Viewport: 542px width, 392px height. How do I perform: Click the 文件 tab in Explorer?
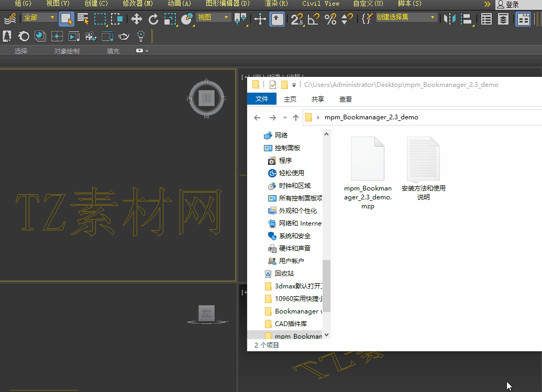tap(262, 99)
